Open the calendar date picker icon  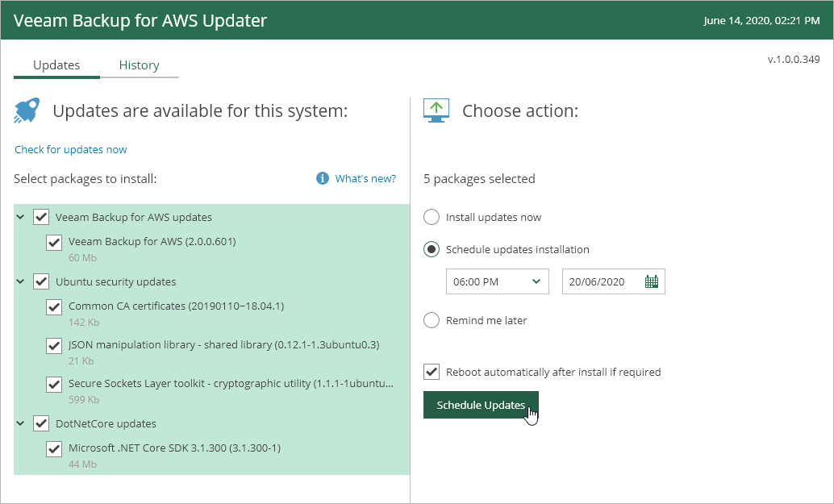[x=652, y=281]
